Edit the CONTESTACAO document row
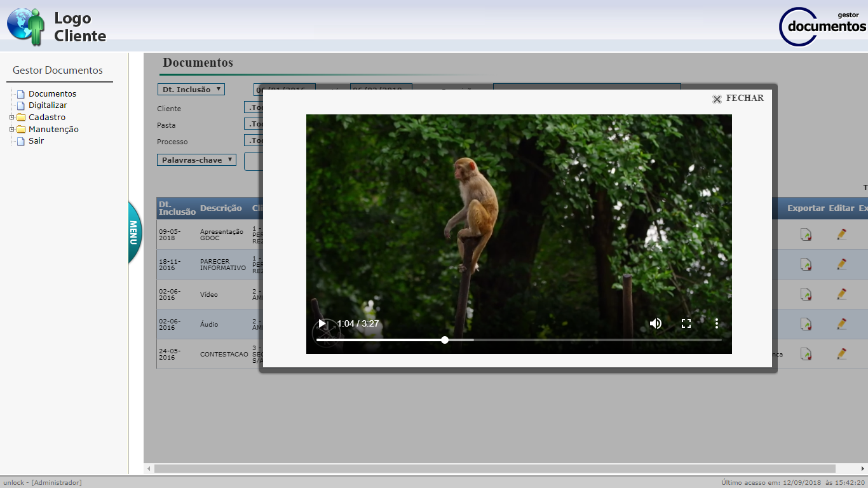Image resolution: width=868 pixels, height=488 pixels. [842, 354]
